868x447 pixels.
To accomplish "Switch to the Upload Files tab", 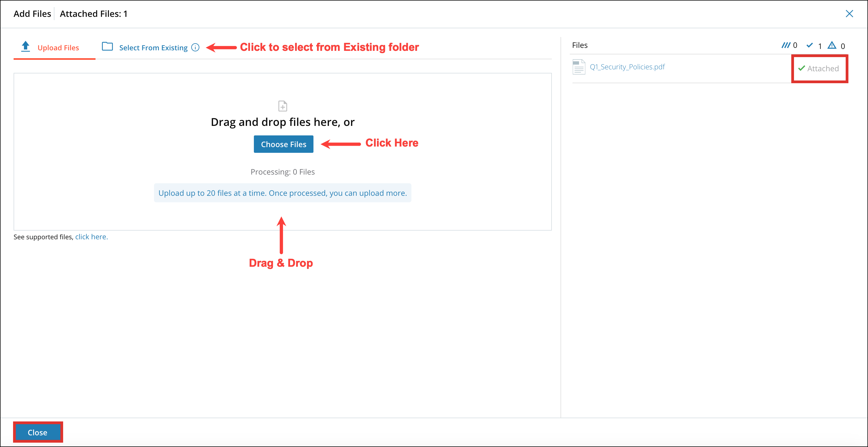I will pyautogui.click(x=58, y=48).
